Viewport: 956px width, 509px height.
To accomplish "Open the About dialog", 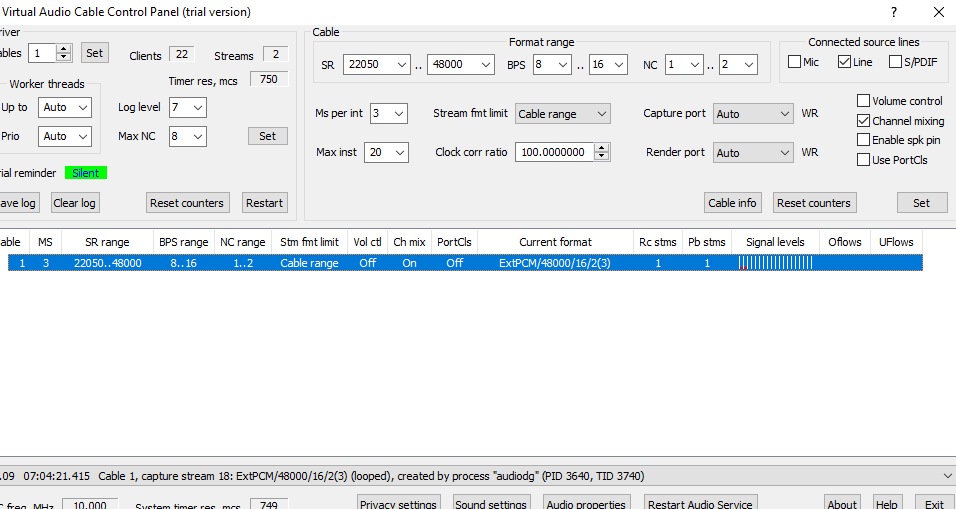I will coord(842,502).
